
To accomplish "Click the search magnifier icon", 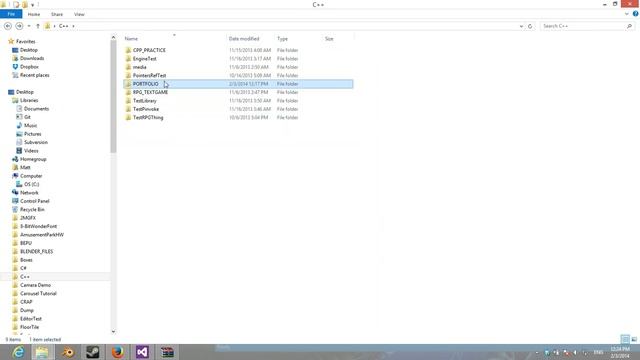I will (x=629, y=26).
